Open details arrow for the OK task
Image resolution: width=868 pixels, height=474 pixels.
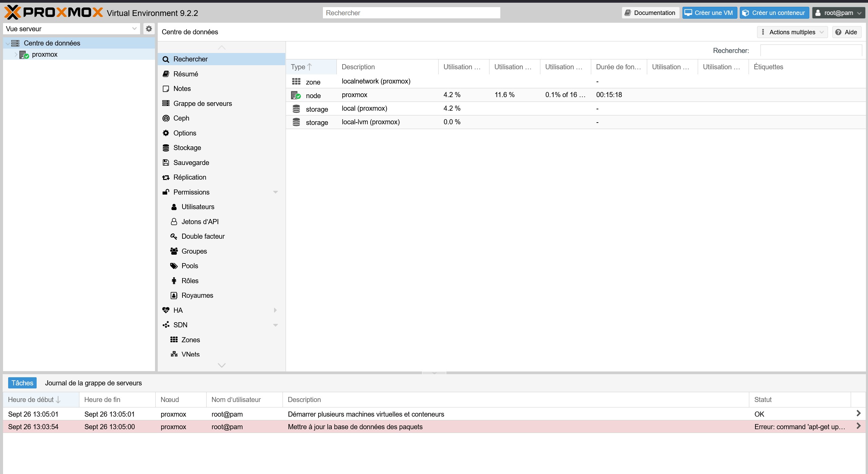pos(859,414)
